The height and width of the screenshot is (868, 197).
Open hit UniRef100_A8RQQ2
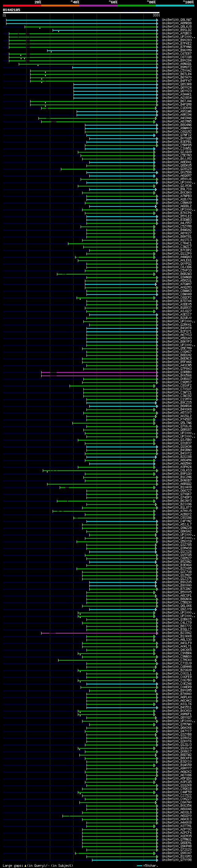[176, 484]
